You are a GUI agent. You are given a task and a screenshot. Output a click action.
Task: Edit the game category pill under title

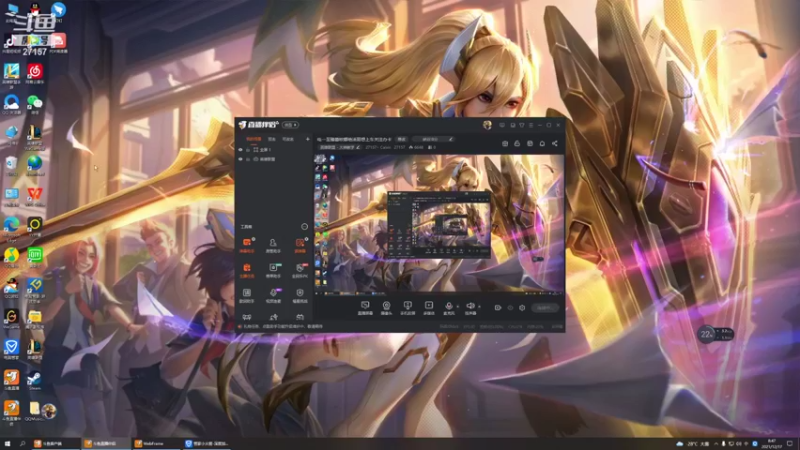(340, 147)
